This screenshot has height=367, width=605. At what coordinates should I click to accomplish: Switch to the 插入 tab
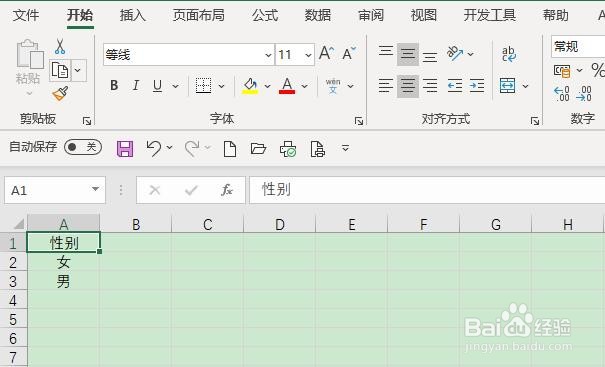(x=133, y=15)
